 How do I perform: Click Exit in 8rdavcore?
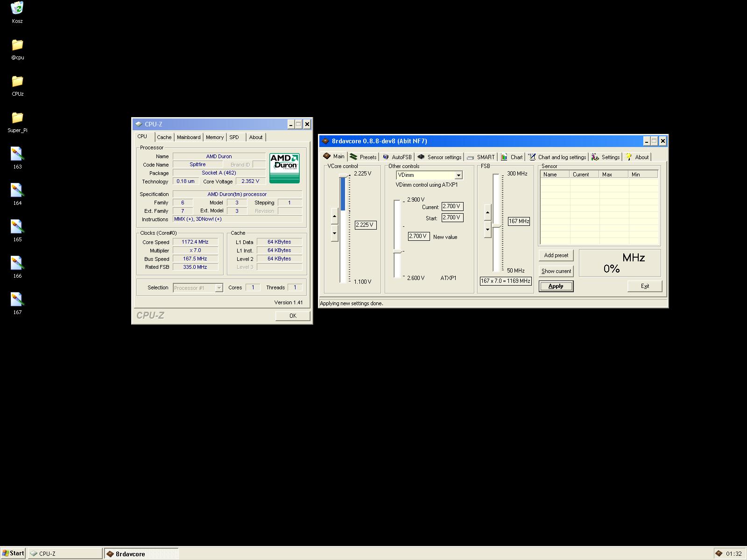[x=645, y=286]
